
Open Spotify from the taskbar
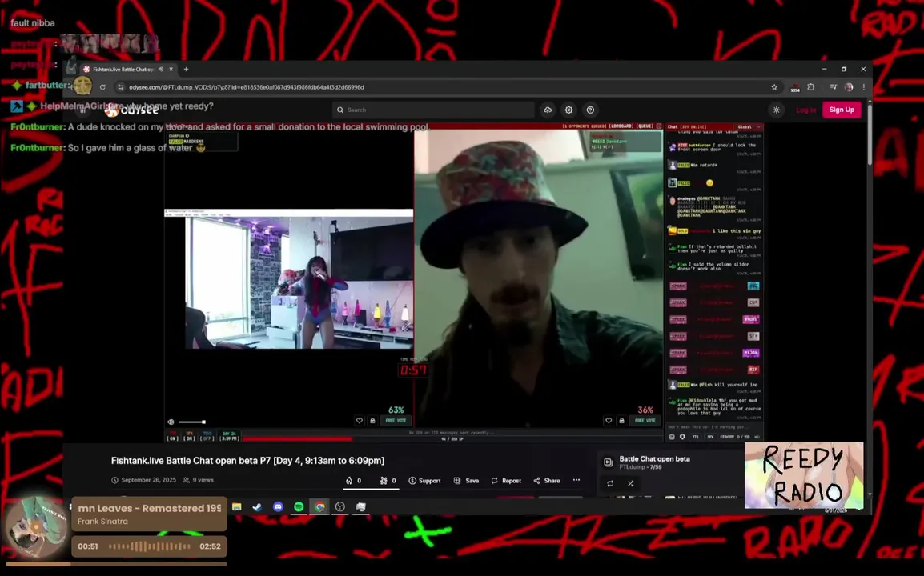[x=299, y=506]
